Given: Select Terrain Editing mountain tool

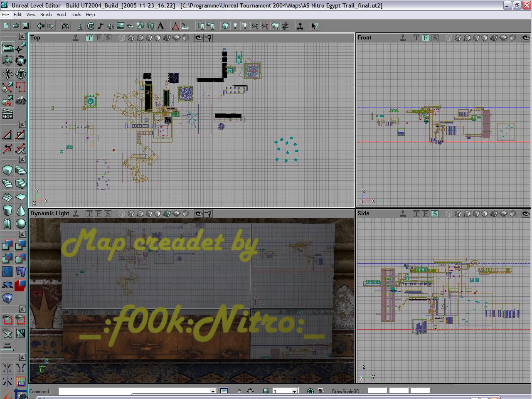Looking at the screenshot, I should 21,100.
